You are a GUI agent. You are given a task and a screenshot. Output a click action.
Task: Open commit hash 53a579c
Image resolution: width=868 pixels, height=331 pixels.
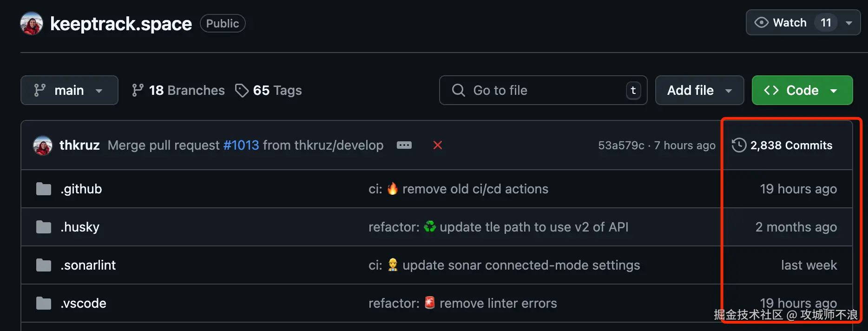(621, 146)
